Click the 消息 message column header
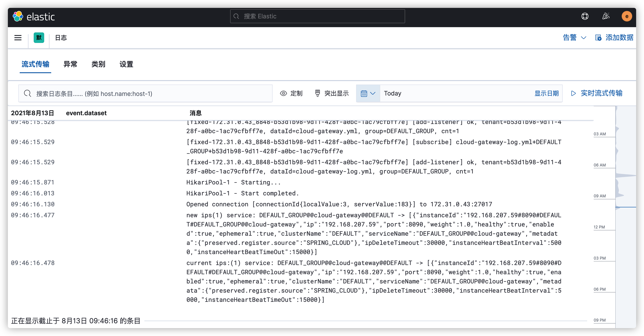644x336 pixels. 196,113
